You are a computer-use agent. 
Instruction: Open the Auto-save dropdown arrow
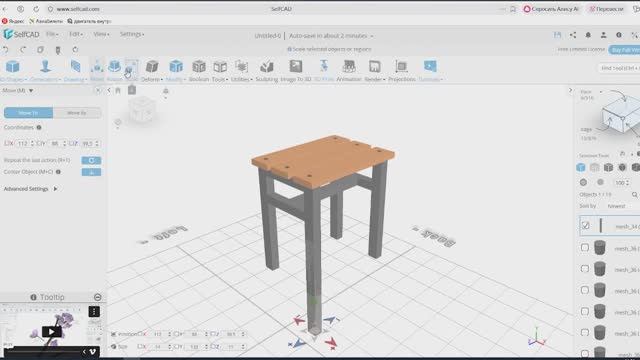pyautogui.click(x=372, y=36)
